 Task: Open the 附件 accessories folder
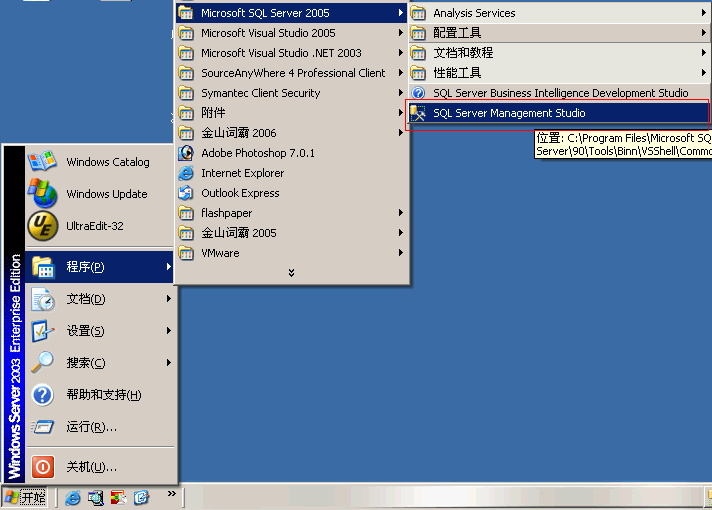291,113
